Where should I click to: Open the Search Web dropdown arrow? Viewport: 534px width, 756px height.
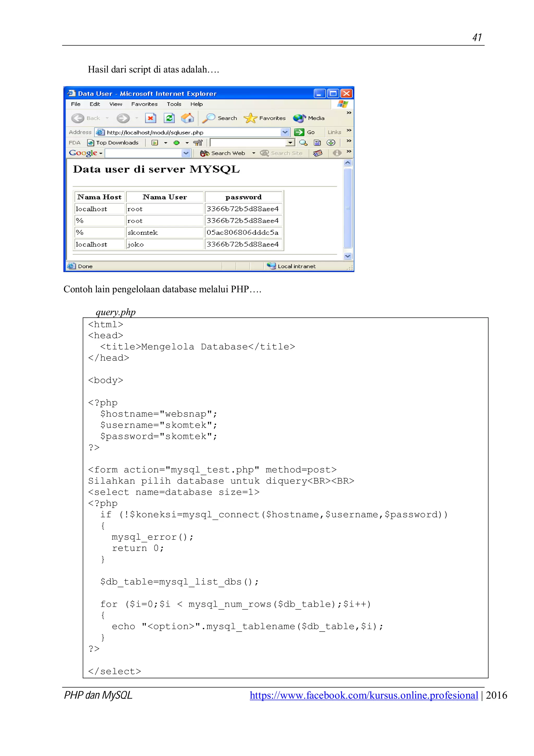[254, 153]
